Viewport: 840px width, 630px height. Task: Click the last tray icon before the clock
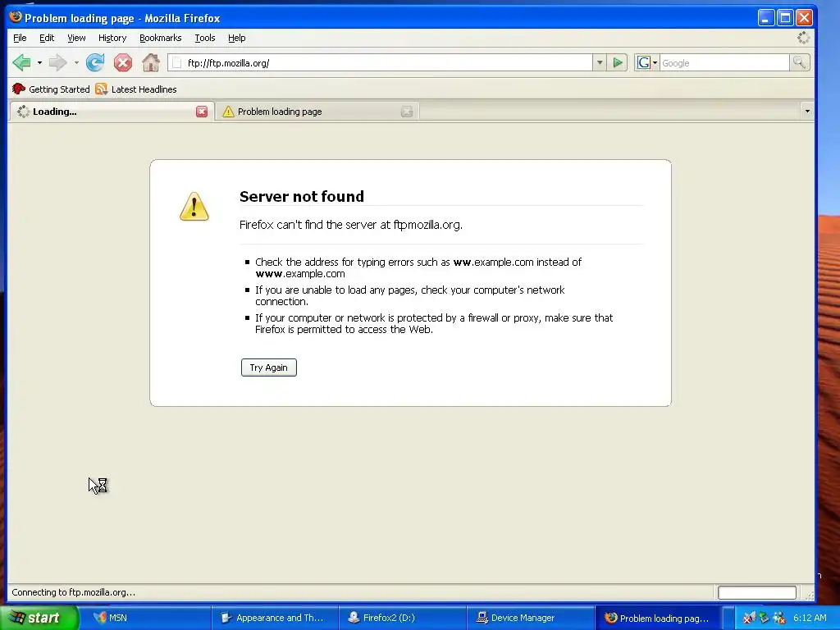[779, 618]
